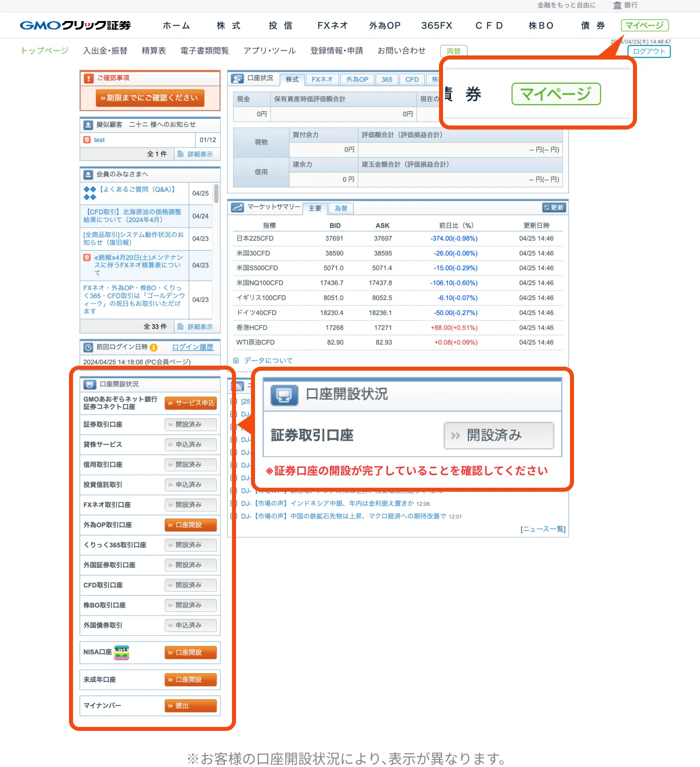Screen dimensions: 700x767
Task: Open the 株式 menu in navigation bar
Action: click(x=228, y=26)
